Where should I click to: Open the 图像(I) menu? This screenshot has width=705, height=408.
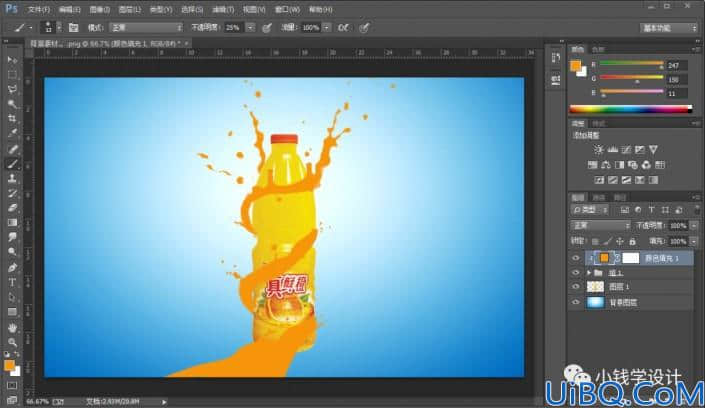coord(99,9)
